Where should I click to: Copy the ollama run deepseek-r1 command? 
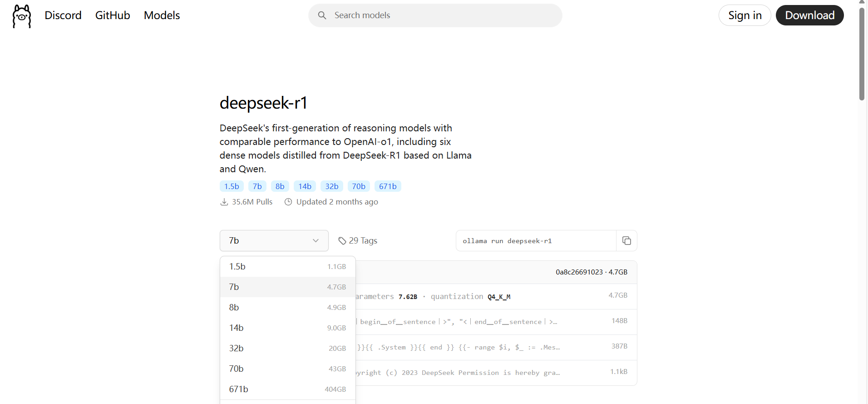pyautogui.click(x=626, y=240)
